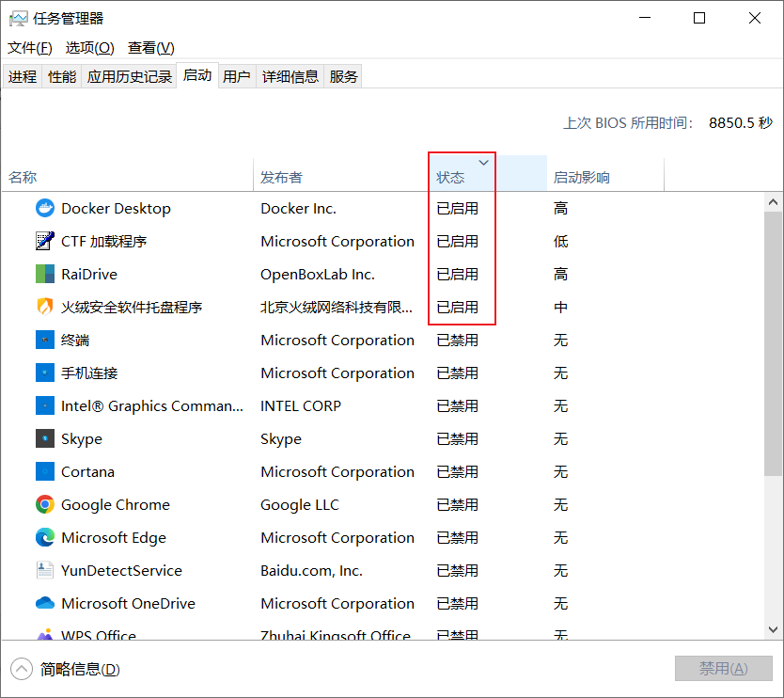
Task: Click the Cortana app icon
Action: point(45,472)
